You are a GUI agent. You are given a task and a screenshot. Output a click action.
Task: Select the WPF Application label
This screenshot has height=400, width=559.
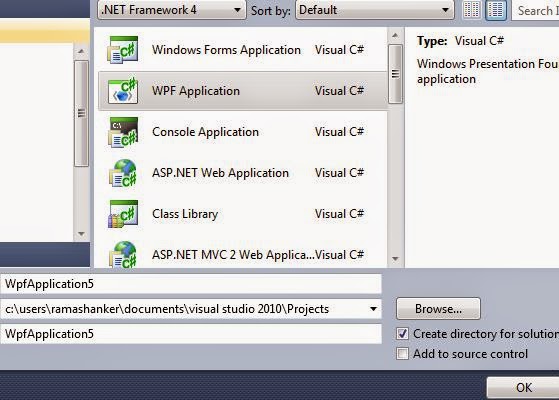click(196, 91)
